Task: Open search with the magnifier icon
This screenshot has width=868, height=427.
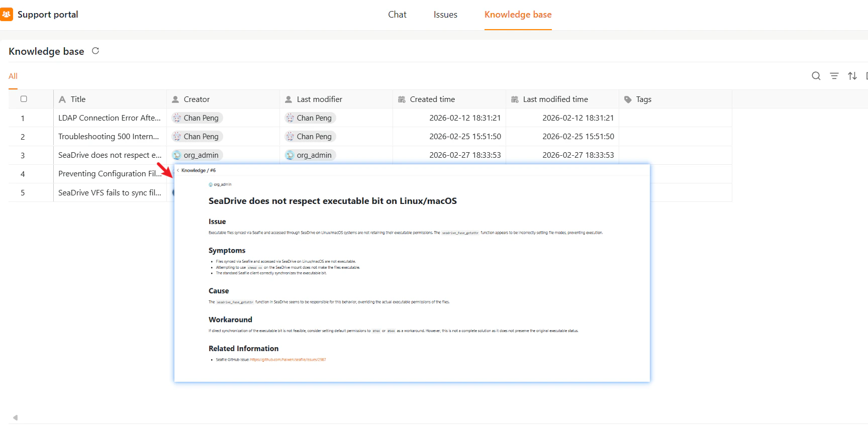Action: pos(816,76)
